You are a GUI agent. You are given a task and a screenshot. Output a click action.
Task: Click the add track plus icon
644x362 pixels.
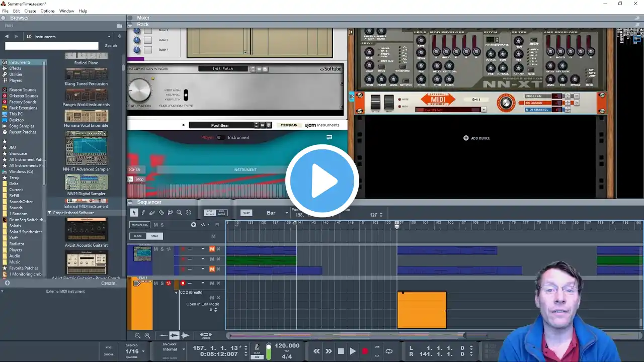point(194,225)
